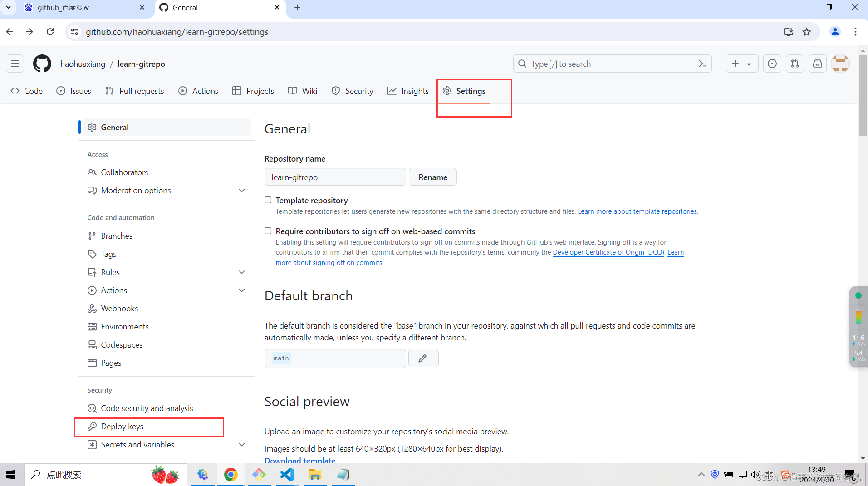
Task: Go to haohuaxiang user profile link
Action: point(83,64)
